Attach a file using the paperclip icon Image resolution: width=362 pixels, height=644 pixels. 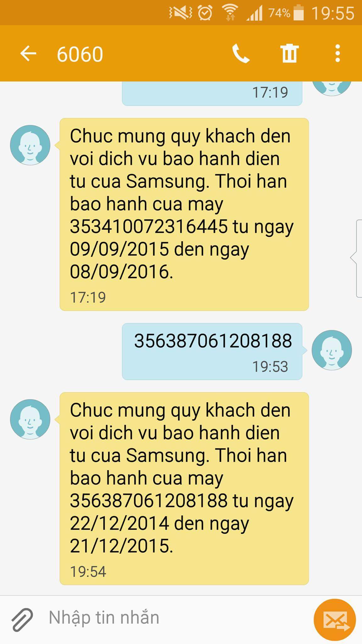point(22,619)
